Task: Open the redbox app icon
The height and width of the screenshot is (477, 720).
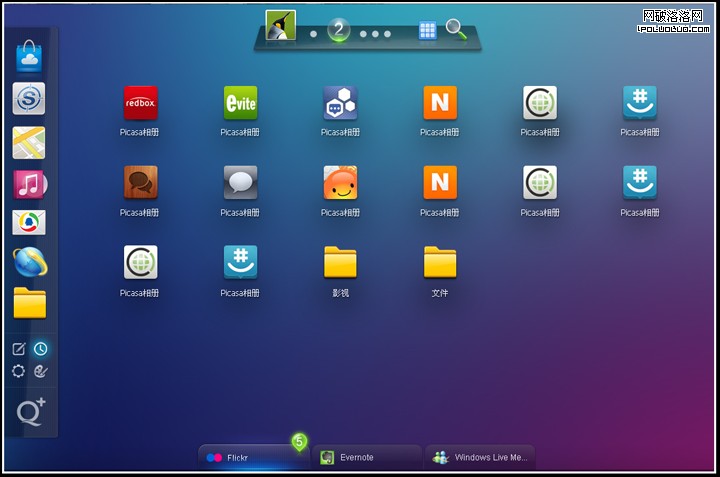Action: [x=140, y=102]
